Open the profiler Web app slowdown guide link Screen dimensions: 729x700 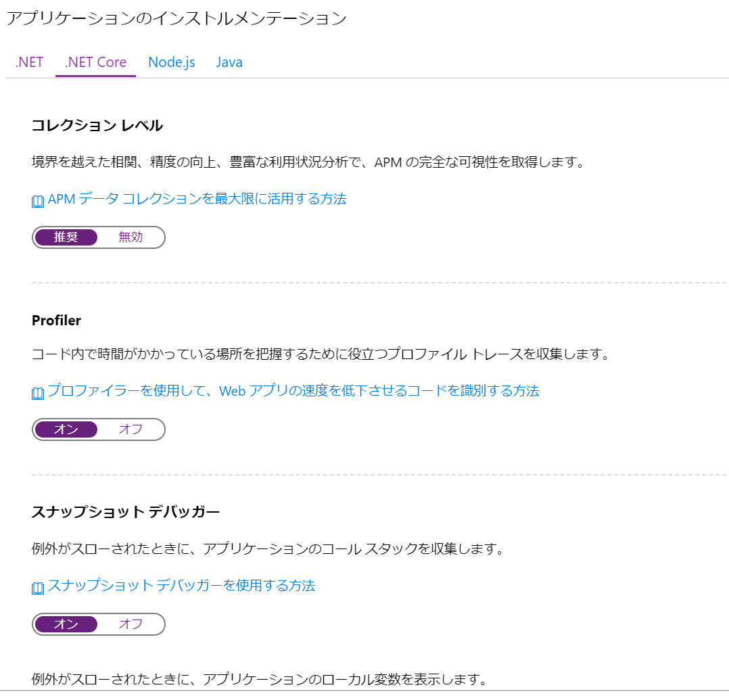[x=293, y=392]
